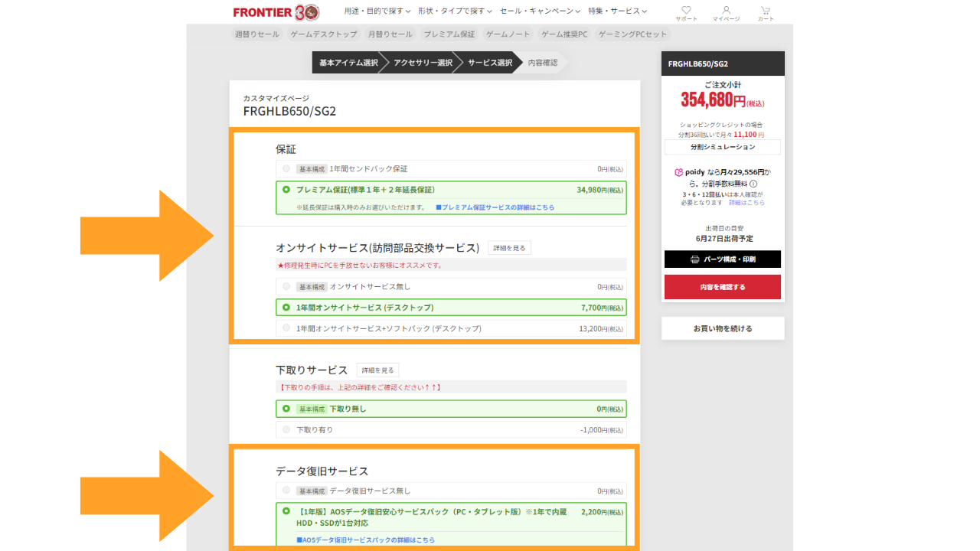This screenshot has height=551, width=980.
Task: Click the paidy info circle icon
Action: [x=753, y=184]
